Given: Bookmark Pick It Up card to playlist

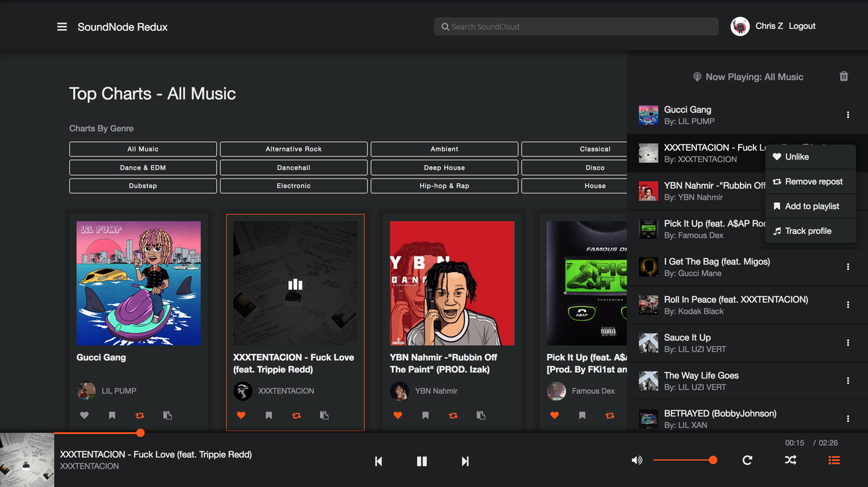Looking at the screenshot, I should [x=582, y=415].
